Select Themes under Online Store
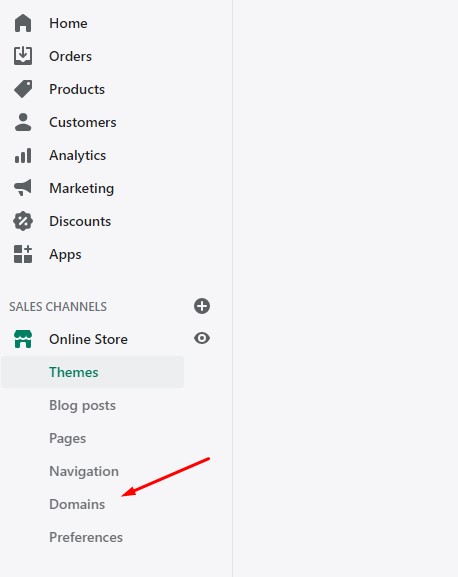The height and width of the screenshot is (577, 458). [x=93, y=372]
